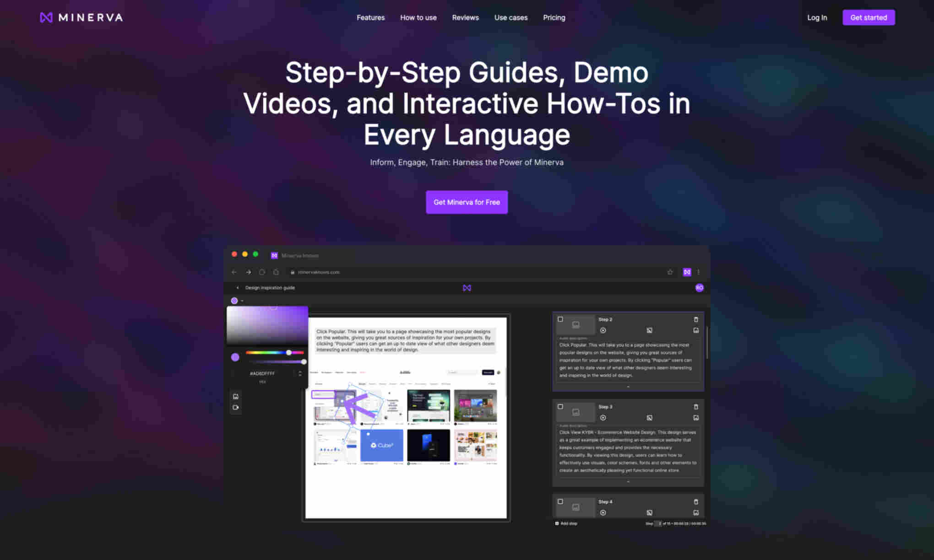Go back with the chevron beside Design inspiration guide

237,288
